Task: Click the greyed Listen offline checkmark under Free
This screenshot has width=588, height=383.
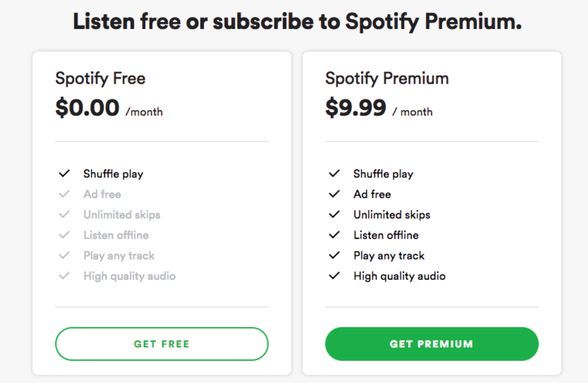Action: pos(64,235)
